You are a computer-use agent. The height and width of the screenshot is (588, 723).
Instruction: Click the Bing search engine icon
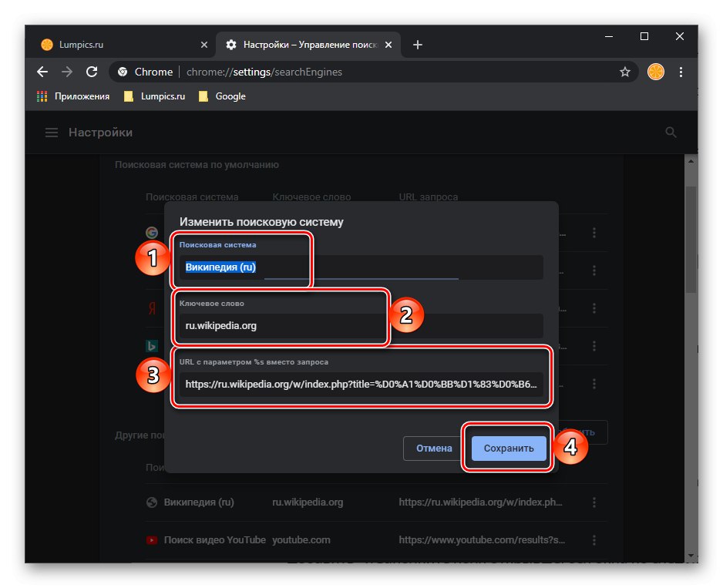coord(151,347)
